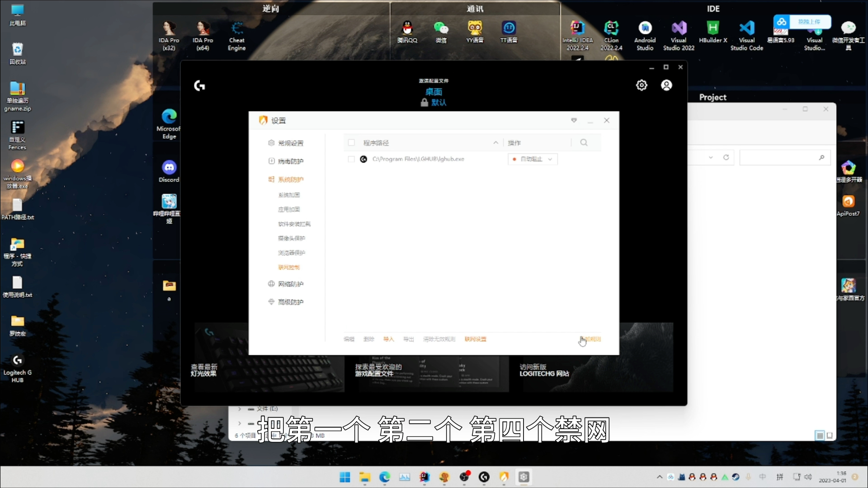868x488 pixels.
Task: Select 摄像头保护 sub-item under 系统防护
Action: (x=291, y=238)
